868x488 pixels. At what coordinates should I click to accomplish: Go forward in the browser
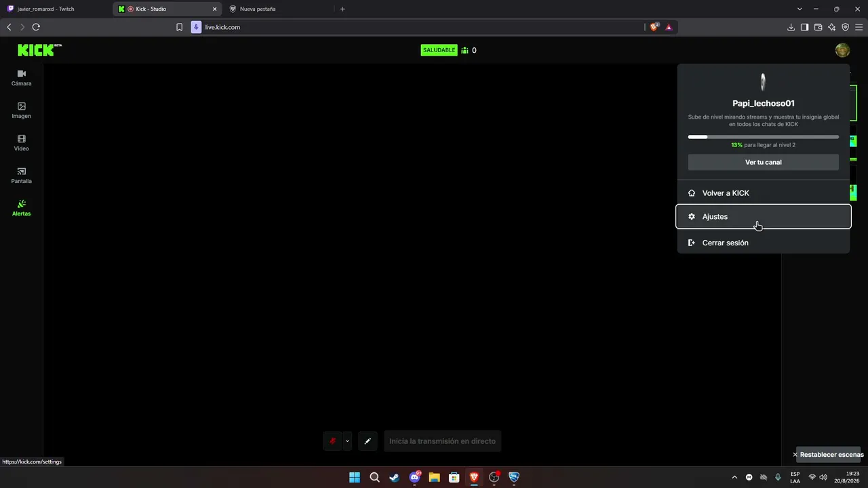click(22, 27)
